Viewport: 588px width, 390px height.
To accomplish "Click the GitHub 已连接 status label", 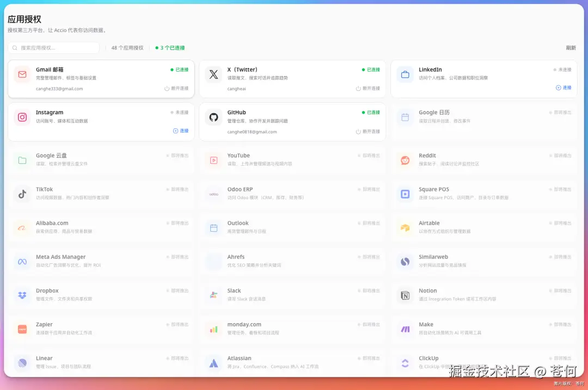I will (x=371, y=113).
